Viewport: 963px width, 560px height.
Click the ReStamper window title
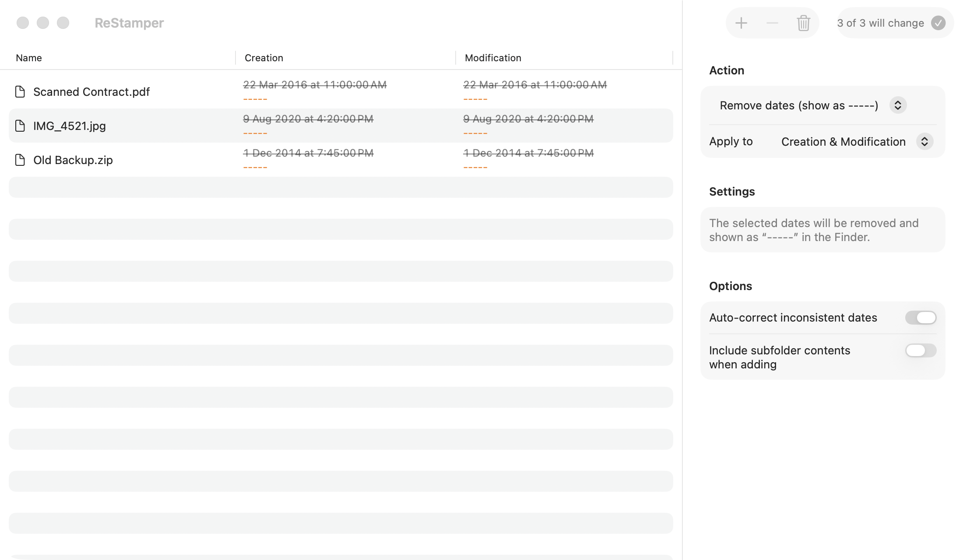pyautogui.click(x=129, y=23)
